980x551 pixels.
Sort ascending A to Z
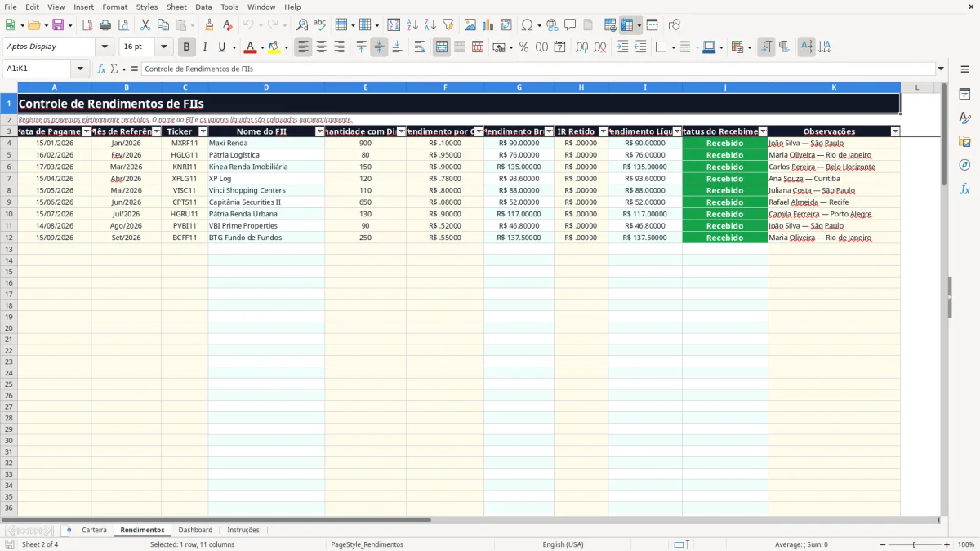point(412,25)
